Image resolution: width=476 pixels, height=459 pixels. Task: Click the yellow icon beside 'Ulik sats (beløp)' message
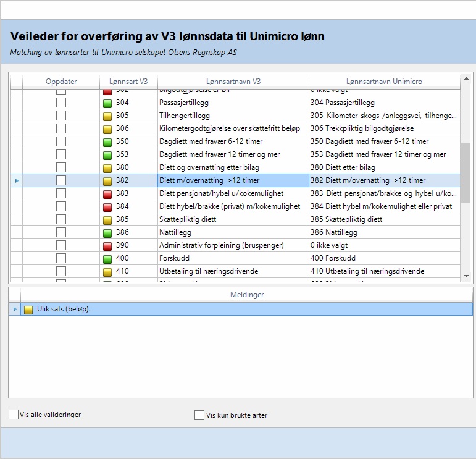[x=28, y=310]
